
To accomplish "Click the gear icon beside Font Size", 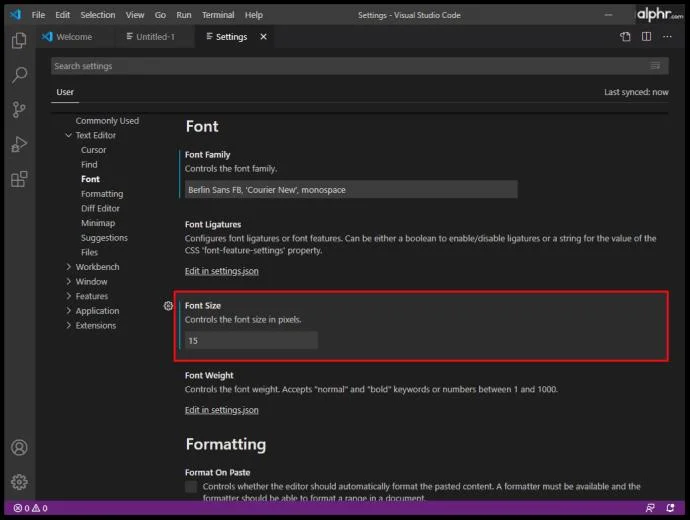I will pyautogui.click(x=168, y=305).
